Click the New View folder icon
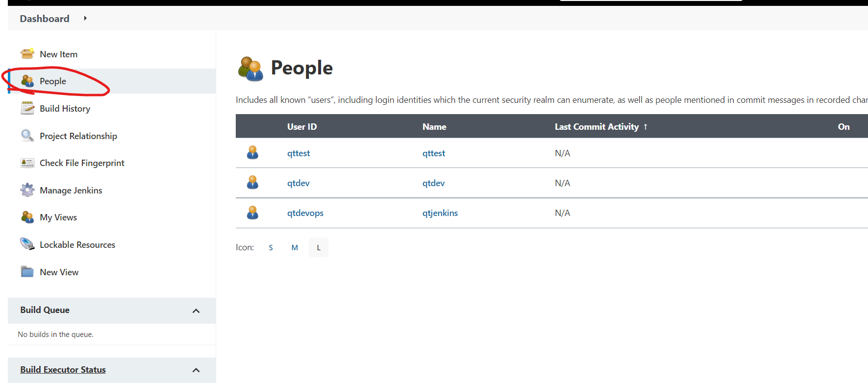The image size is (868, 383). (27, 271)
